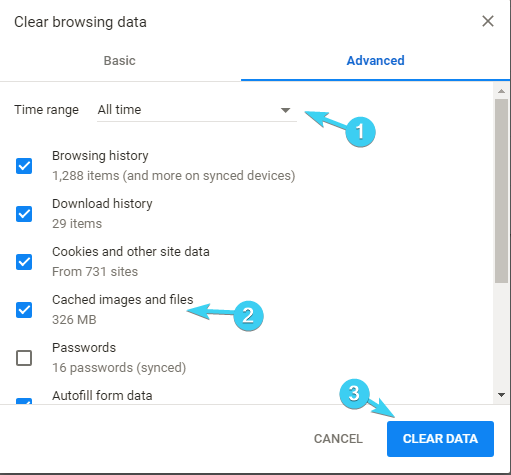This screenshot has width=511, height=475.
Task: Uncheck the Download history checkbox
Action: (x=24, y=214)
